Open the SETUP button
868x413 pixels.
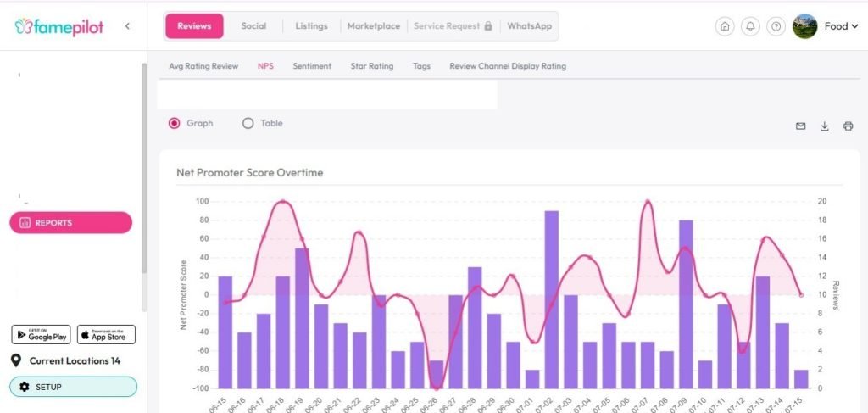[x=73, y=387]
